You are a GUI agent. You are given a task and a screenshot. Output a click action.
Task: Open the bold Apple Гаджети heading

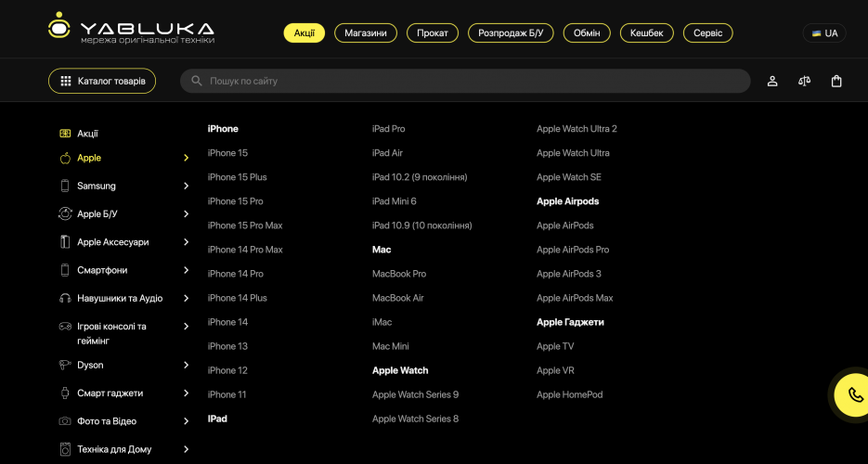(x=570, y=322)
